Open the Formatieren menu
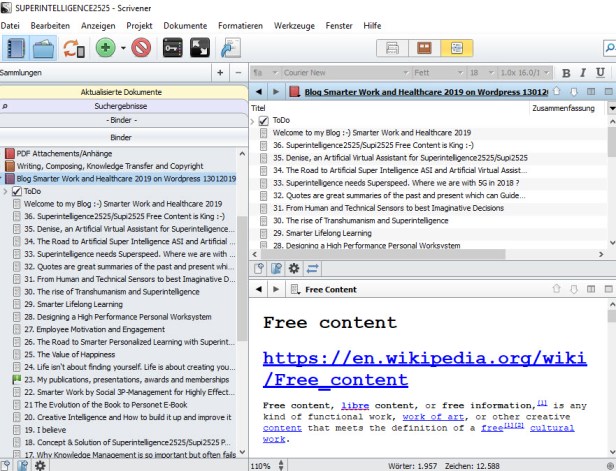Screen dimensions: 616x471 click(240, 25)
